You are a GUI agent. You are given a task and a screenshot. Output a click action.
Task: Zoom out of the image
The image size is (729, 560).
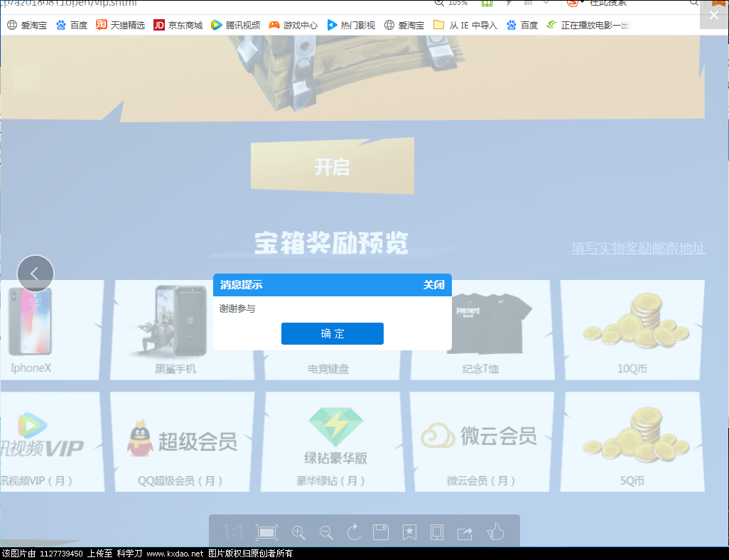[326, 532]
